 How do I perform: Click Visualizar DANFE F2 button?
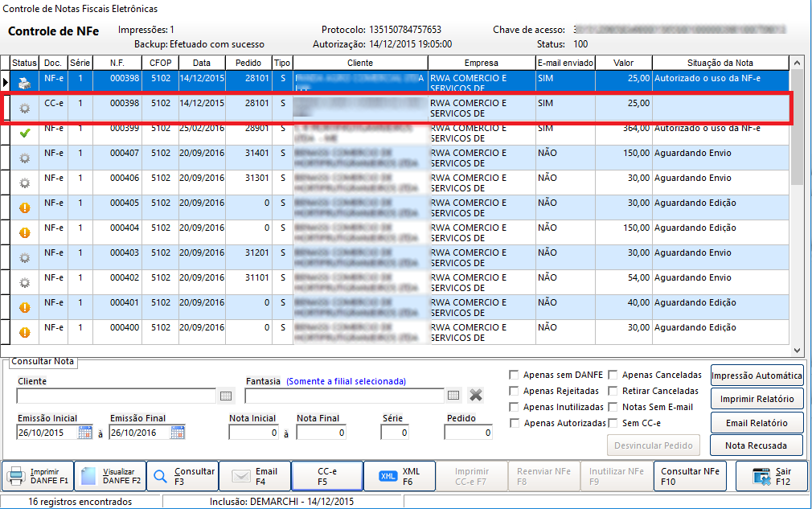pos(110,476)
